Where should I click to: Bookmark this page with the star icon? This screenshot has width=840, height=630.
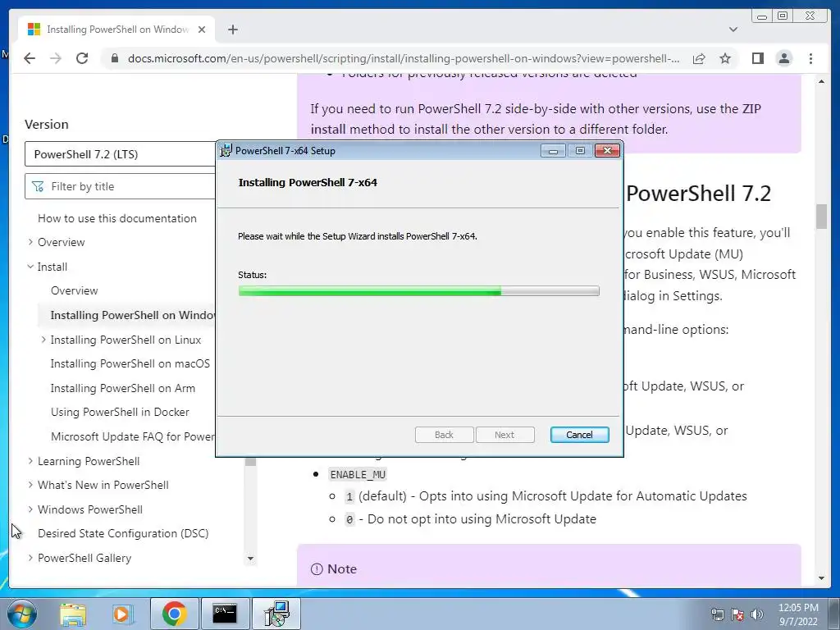click(x=725, y=58)
